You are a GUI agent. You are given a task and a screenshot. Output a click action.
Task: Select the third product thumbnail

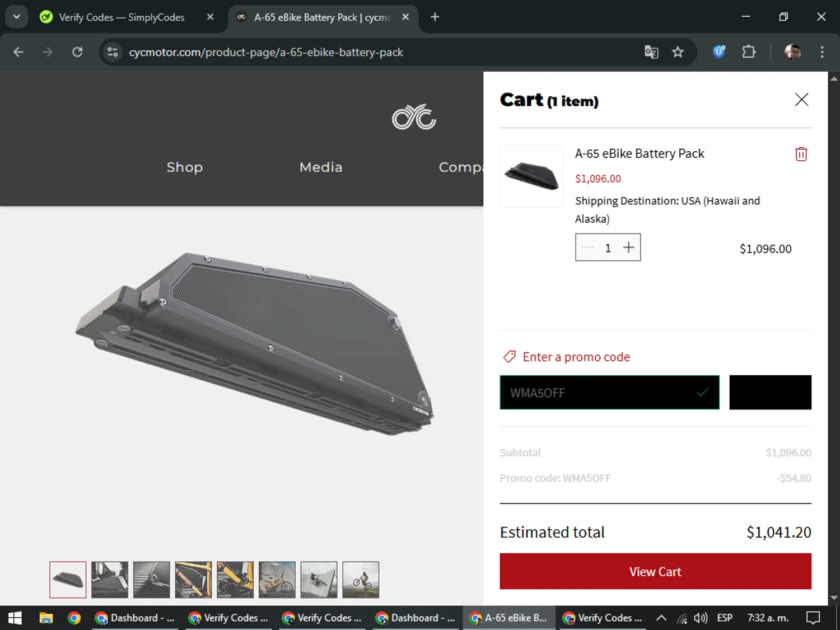(151, 580)
